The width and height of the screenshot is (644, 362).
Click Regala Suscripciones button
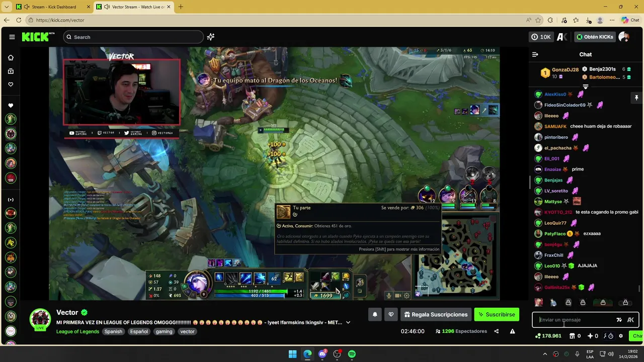pos(436,314)
